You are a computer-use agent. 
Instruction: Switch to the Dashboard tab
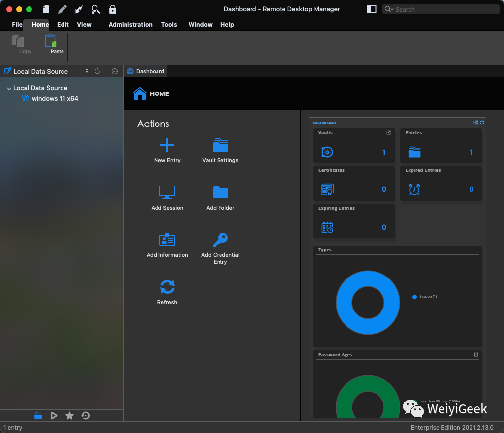coord(146,71)
